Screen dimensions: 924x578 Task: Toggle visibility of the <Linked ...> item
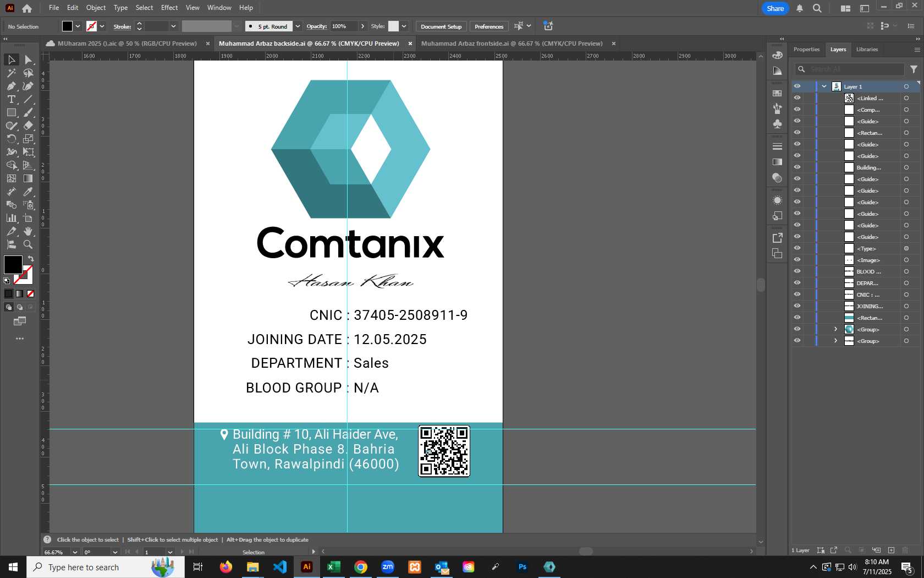click(x=797, y=98)
